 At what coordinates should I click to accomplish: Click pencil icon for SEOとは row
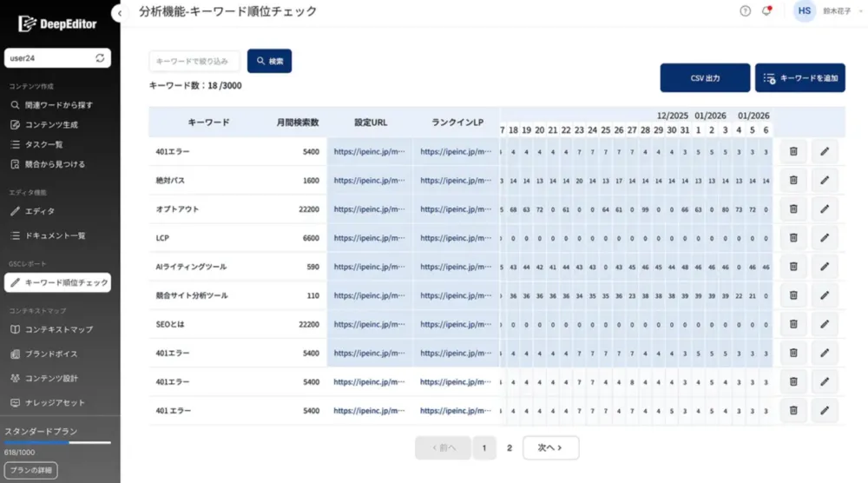coord(825,324)
